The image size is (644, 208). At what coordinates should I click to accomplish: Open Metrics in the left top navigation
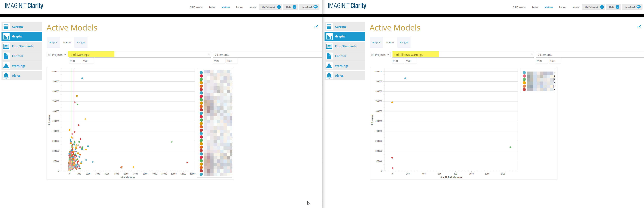click(x=226, y=7)
